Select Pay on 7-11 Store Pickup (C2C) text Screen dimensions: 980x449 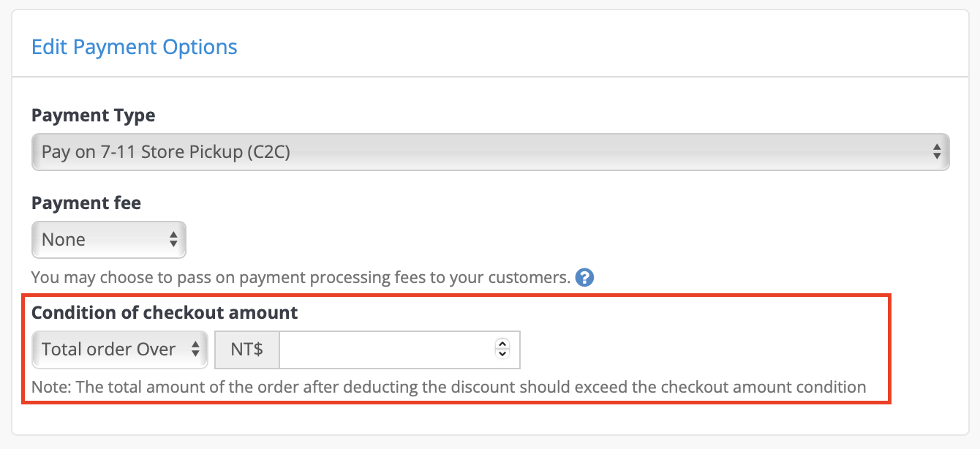(x=166, y=152)
